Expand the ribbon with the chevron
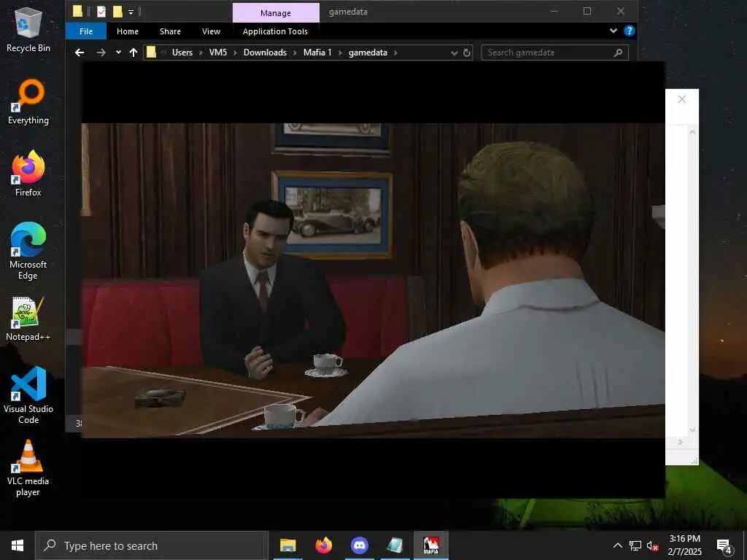The height and width of the screenshot is (560, 747). [x=613, y=31]
